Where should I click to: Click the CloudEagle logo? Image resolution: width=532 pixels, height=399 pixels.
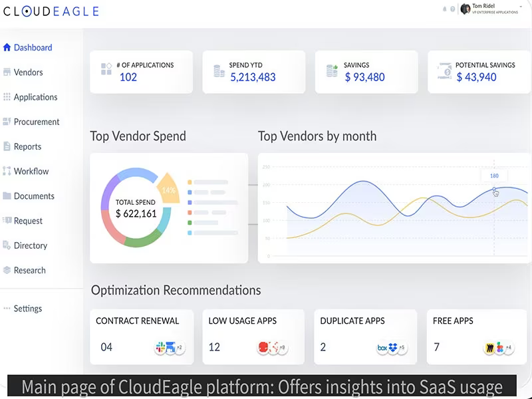pos(51,11)
